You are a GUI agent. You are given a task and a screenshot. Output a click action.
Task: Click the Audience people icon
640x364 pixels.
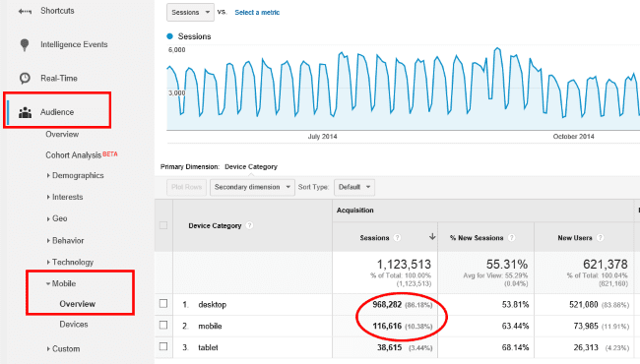(25, 112)
